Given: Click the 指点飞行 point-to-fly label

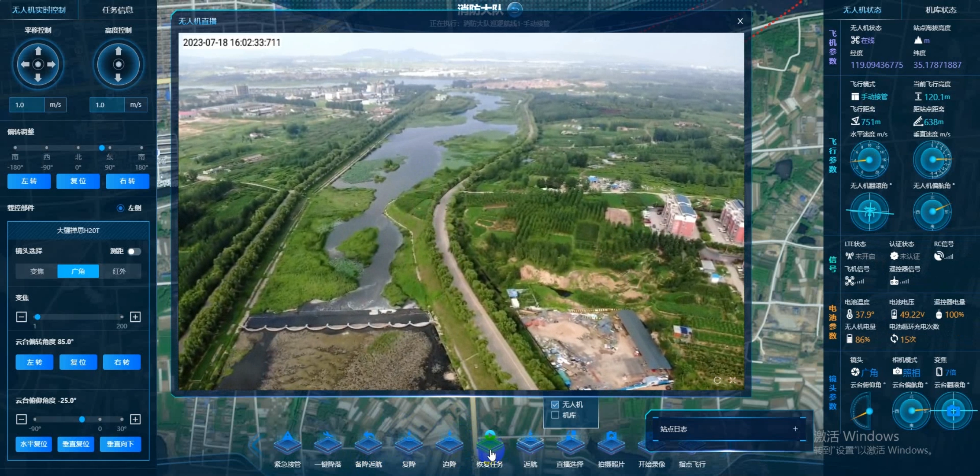Looking at the screenshot, I should coord(692,464).
